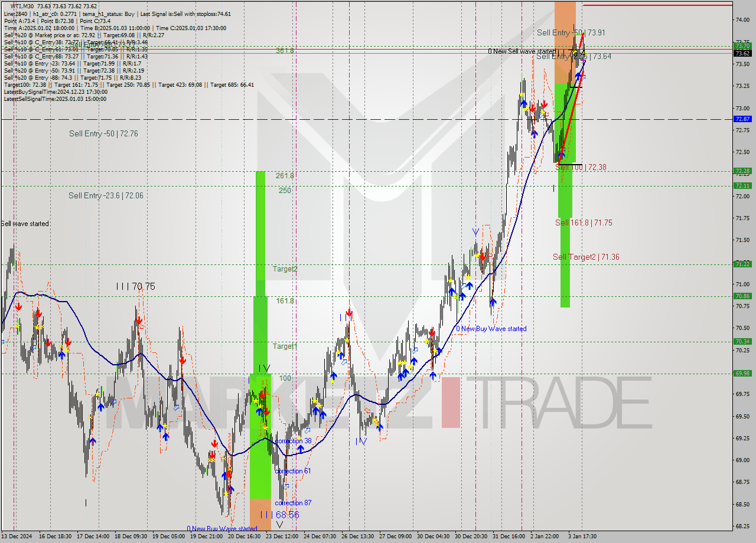Click the '19 Dec 05:00' time axis label
The width and height of the screenshot is (756, 543).
(170, 537)
